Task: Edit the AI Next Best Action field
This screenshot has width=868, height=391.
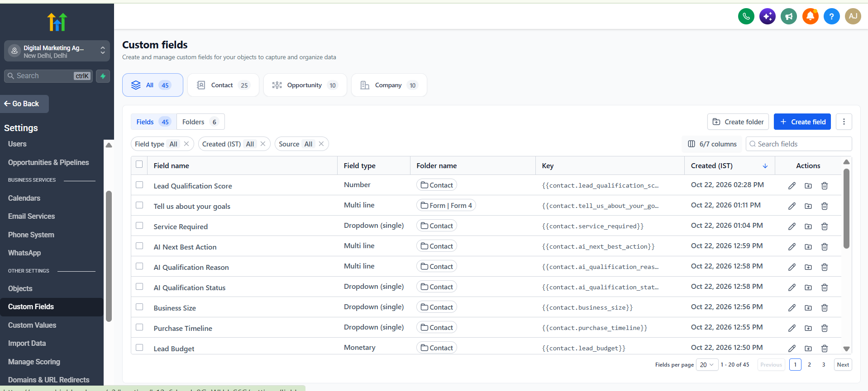Action: point(792,247)
